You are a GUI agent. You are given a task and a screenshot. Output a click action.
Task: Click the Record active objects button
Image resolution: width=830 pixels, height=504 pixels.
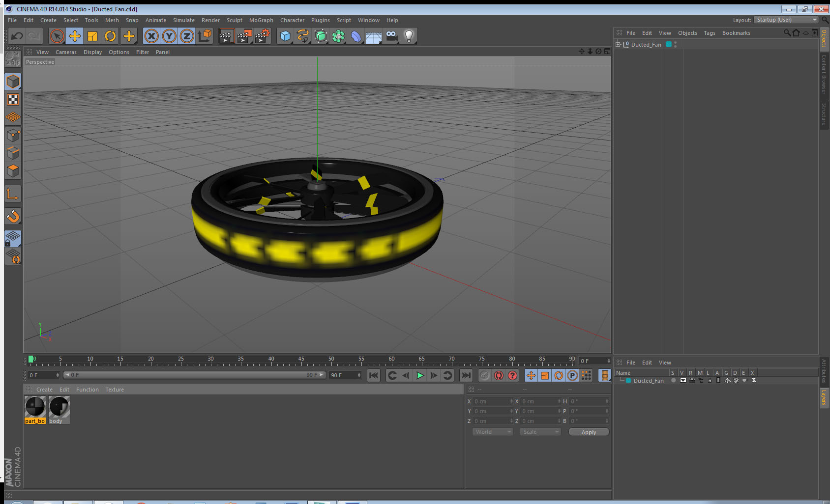(x=485, y=375)
